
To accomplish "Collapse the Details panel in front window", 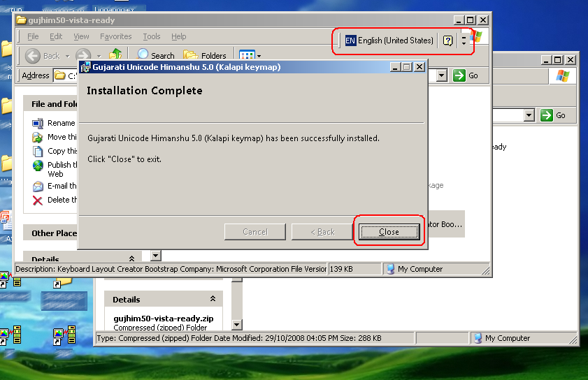I will pyautogui.click(x=131, y=258).
